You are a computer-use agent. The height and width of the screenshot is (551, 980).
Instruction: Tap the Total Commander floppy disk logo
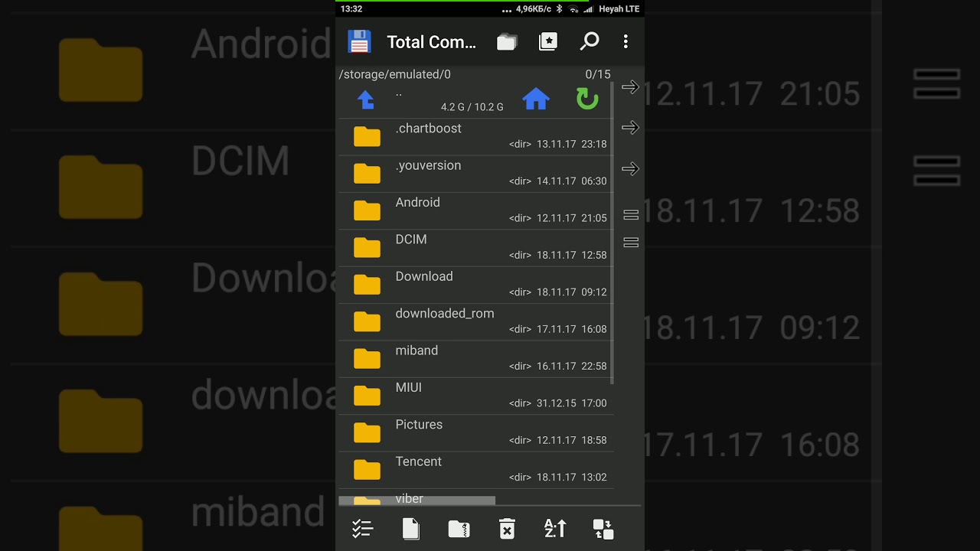[359, 41]
